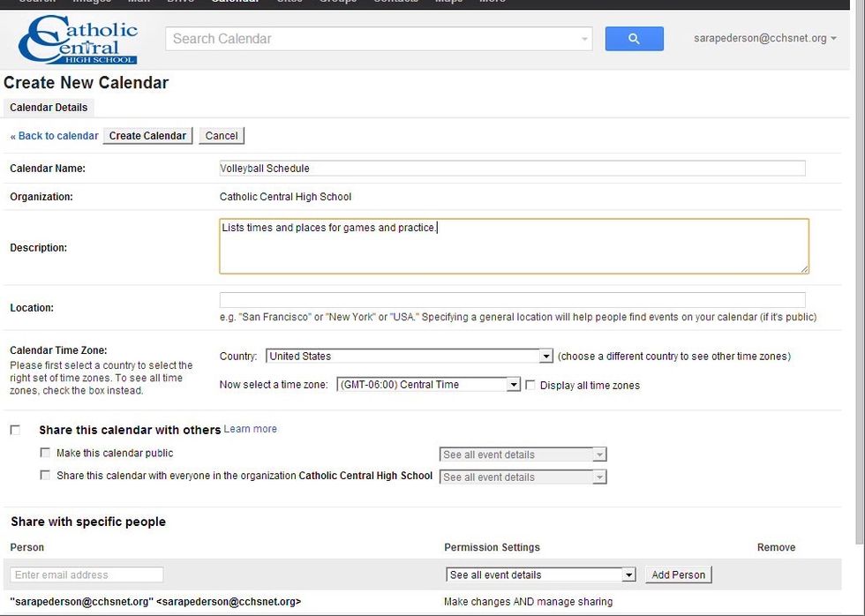Image resolution: width=865 pixels, height=616 pixels.
Task: Click the Add Person button
Action: (x=678, y=575)
